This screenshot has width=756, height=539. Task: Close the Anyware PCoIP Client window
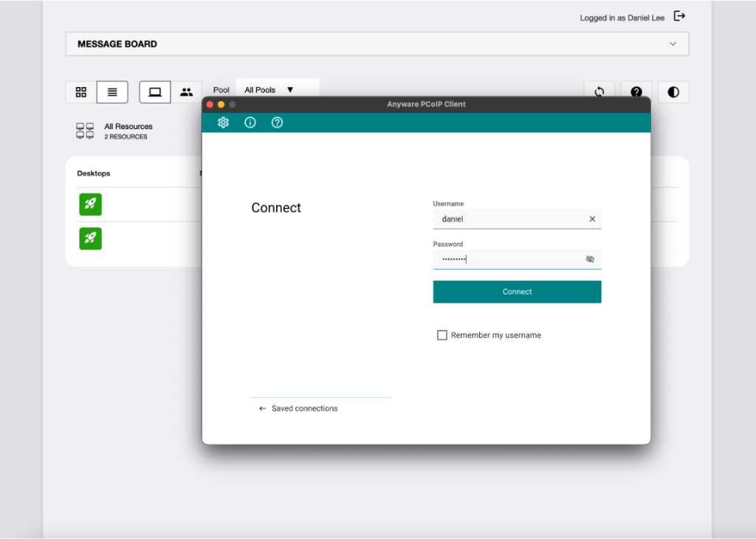[x=210, y=104]
